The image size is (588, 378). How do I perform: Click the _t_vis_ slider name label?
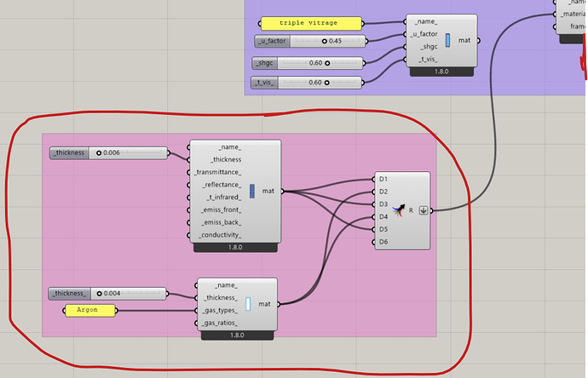click(x=264, y=83)
